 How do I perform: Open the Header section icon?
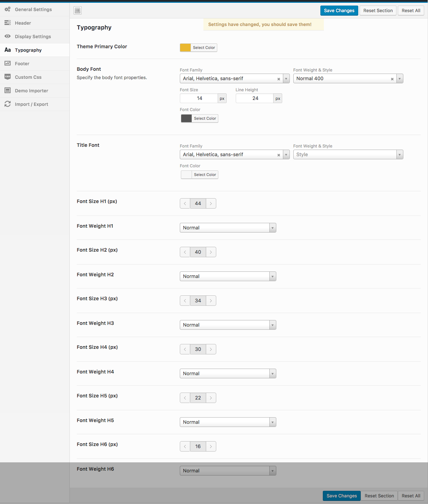coord(7,23)
